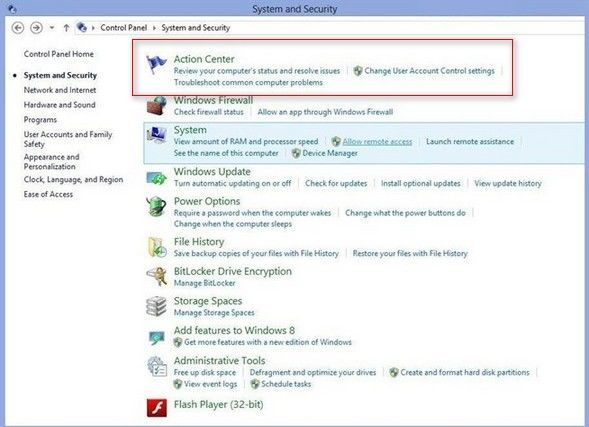Click Save backup copies of your files with File History
This screenshot has width=589, height=427.
tap(256, 253)
